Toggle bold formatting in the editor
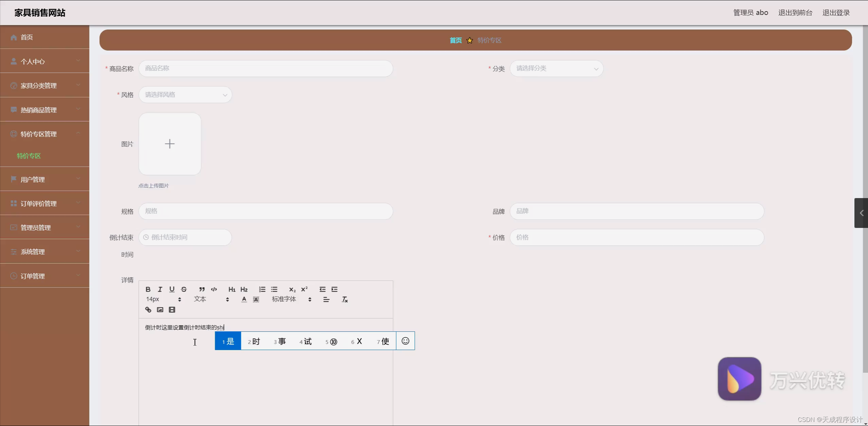Image resolution: width=868 pixels, height=426 pixels. coord(148,289)
